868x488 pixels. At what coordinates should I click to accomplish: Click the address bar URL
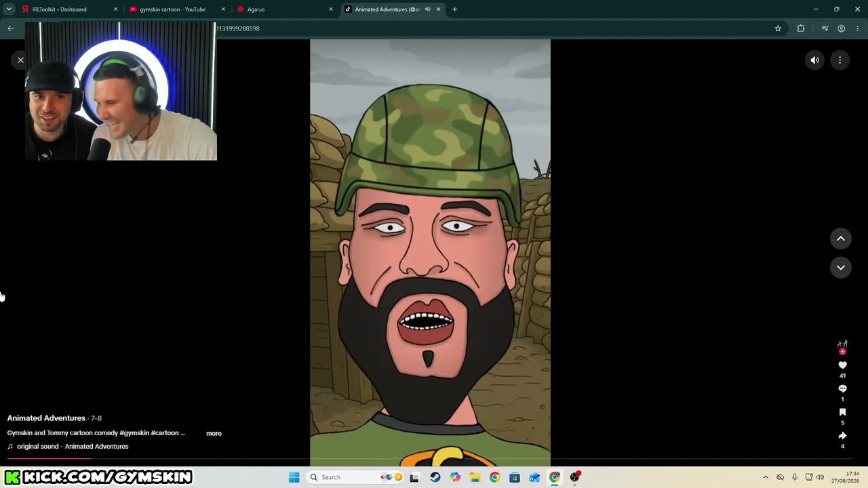click(x=237, y=28)
